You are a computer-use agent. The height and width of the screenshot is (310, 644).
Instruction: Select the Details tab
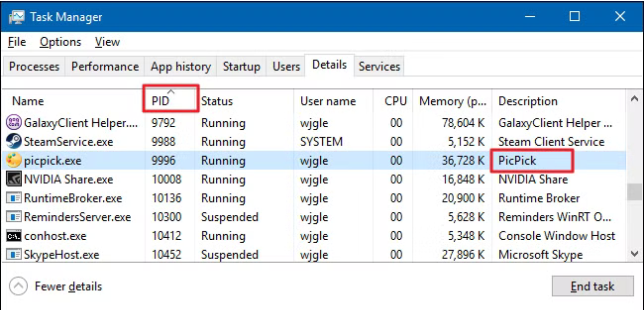coord(329,65)
